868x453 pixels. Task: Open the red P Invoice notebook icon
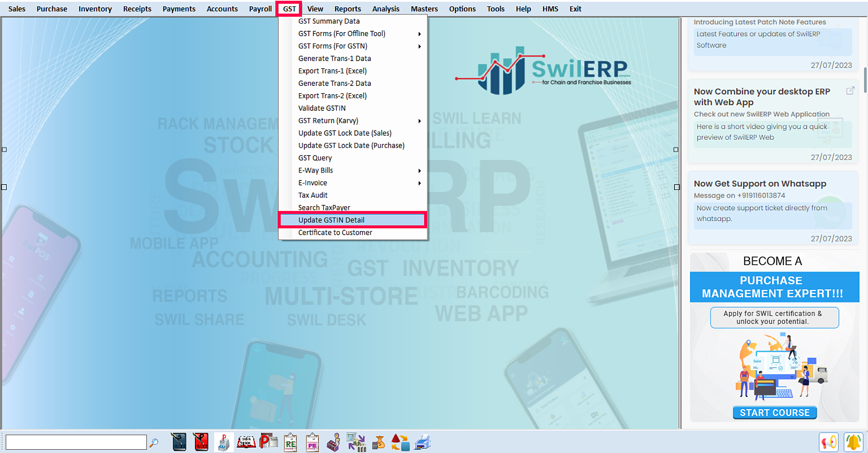[x=201, y=442]
